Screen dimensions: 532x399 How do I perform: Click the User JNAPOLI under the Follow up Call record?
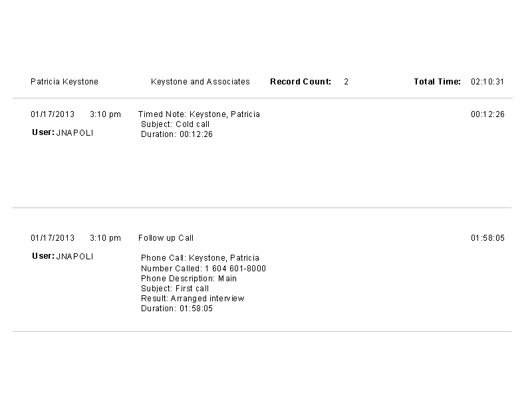(63, 256)
